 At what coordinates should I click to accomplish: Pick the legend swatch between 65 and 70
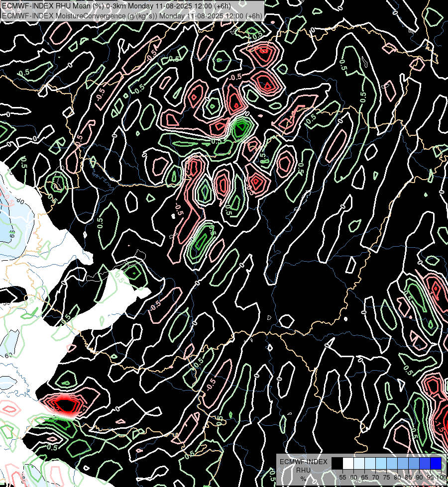tap(370, 464)
